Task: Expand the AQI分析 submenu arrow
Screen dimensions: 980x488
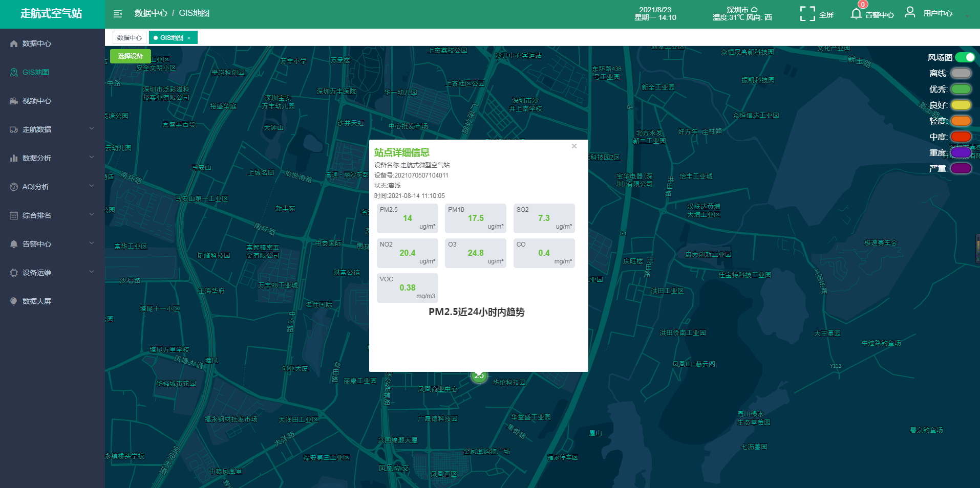Action: [x=92, y=186]
